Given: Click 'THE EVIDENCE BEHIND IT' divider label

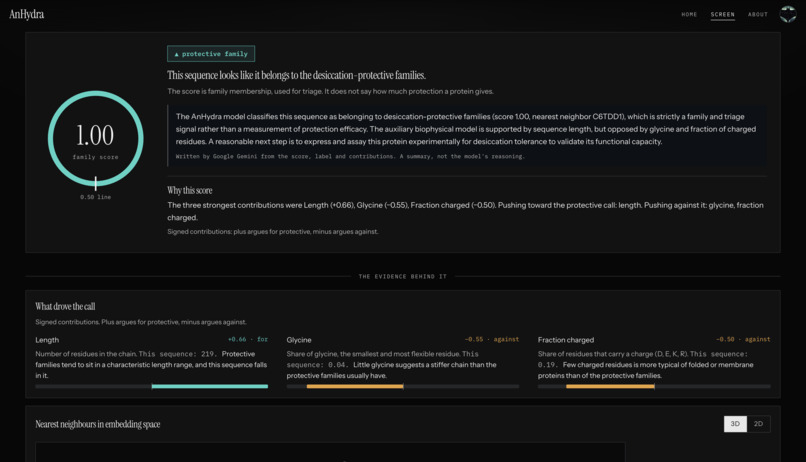Looking at the screenshot, I should click(x=403, y=276).
